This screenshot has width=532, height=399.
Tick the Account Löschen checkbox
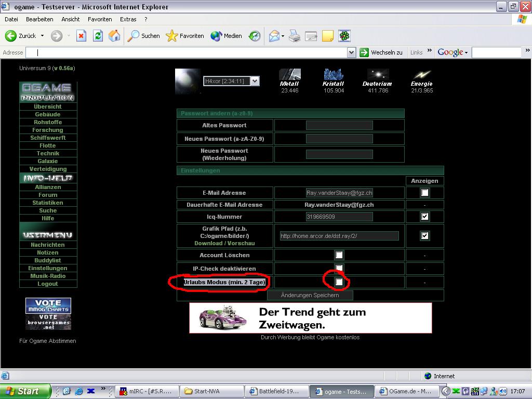coord(339,255)
